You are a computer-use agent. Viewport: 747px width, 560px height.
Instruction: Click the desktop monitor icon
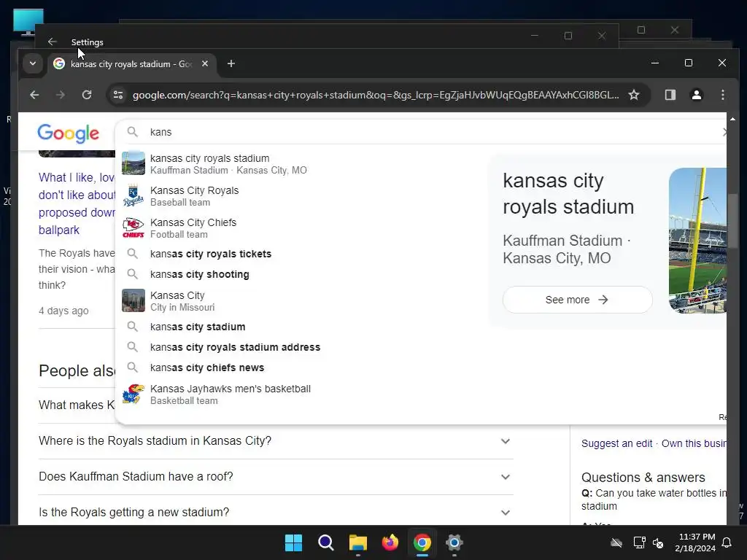point(28,22)
